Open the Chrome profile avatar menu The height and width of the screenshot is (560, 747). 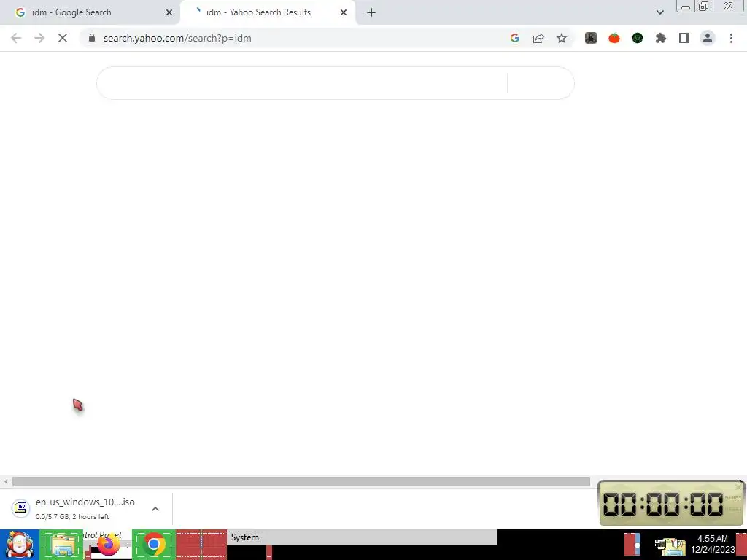(708, 38)
